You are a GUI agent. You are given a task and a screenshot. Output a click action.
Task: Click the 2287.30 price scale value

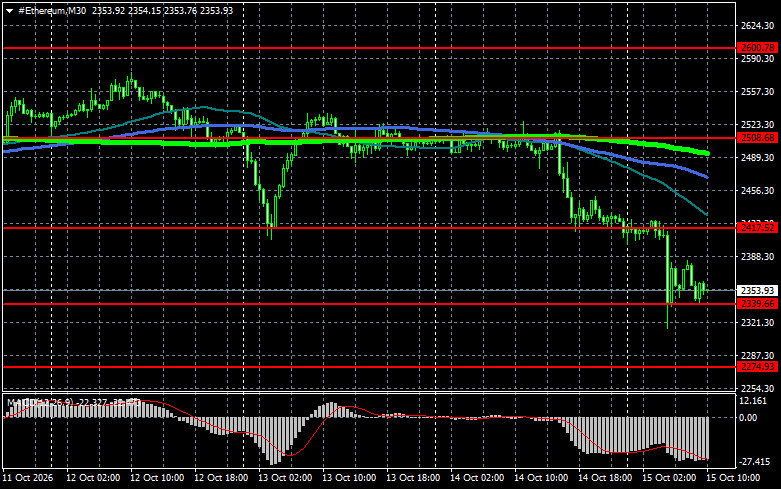(x=758, y=356)
